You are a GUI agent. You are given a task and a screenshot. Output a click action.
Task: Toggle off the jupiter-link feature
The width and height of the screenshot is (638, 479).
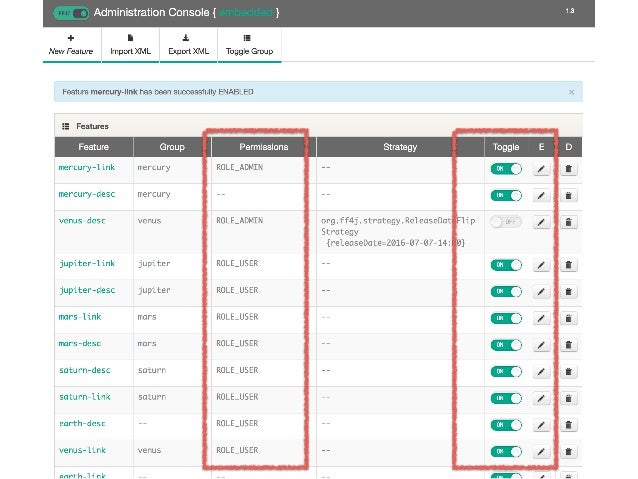tap(506, 265)
